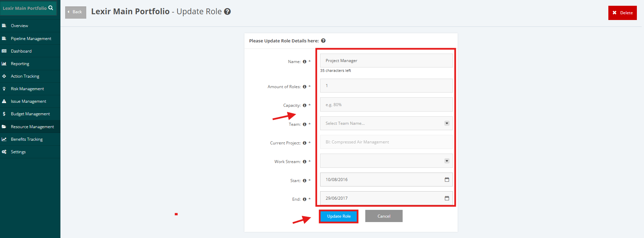Click the Capacity input field
The height and width of the screenshot is (238, 644).
tap(386, 104)
